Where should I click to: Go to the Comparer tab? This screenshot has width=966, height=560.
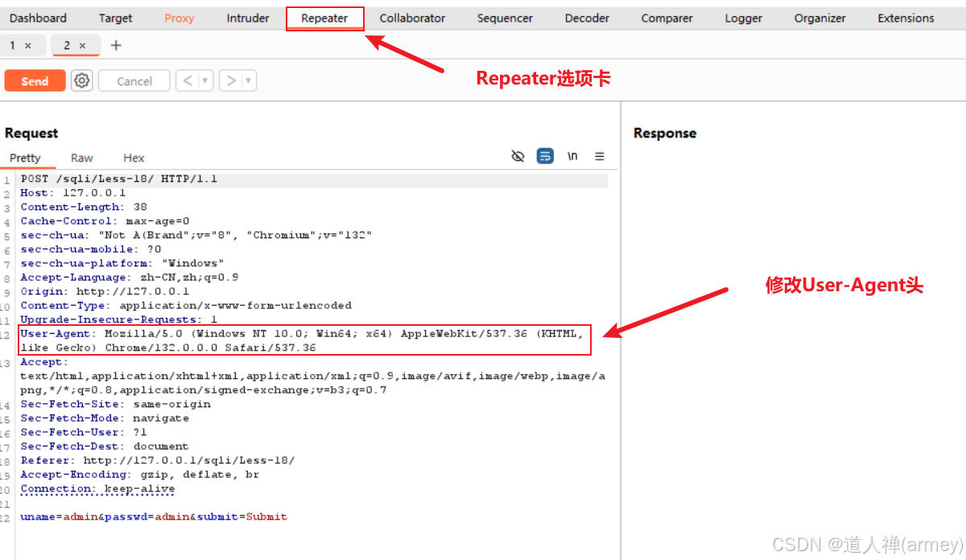point(667,19)
